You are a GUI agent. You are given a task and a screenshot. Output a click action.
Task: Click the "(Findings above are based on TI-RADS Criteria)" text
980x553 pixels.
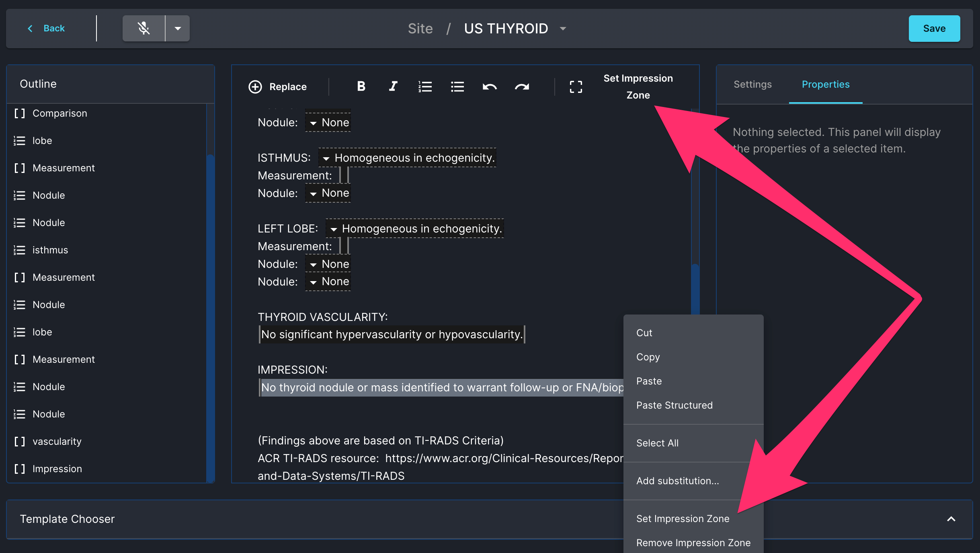point(381,441)
